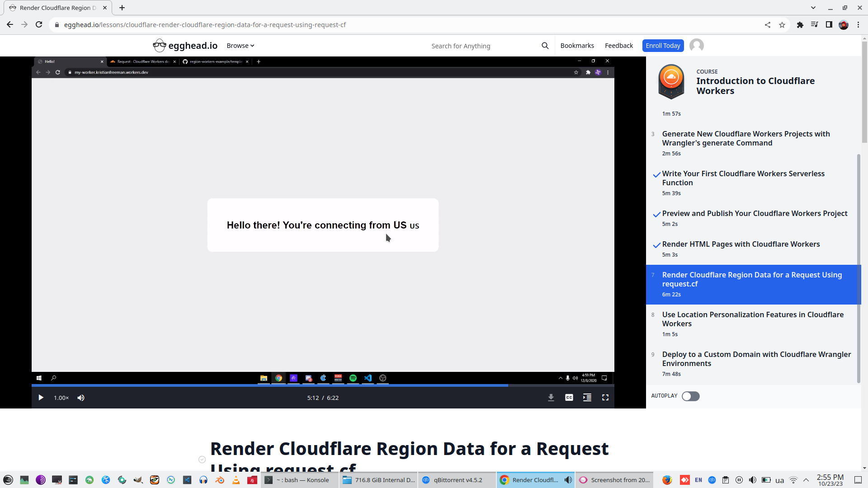
Task: Enter fullscreen video mode
Action: pyautogui.click(x=605, y=398)
